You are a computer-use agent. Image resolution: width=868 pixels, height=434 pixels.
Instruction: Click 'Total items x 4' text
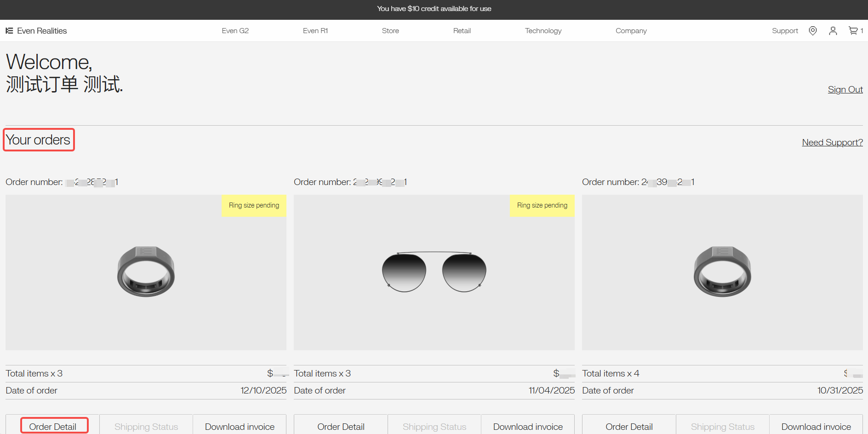coord(611,373)
